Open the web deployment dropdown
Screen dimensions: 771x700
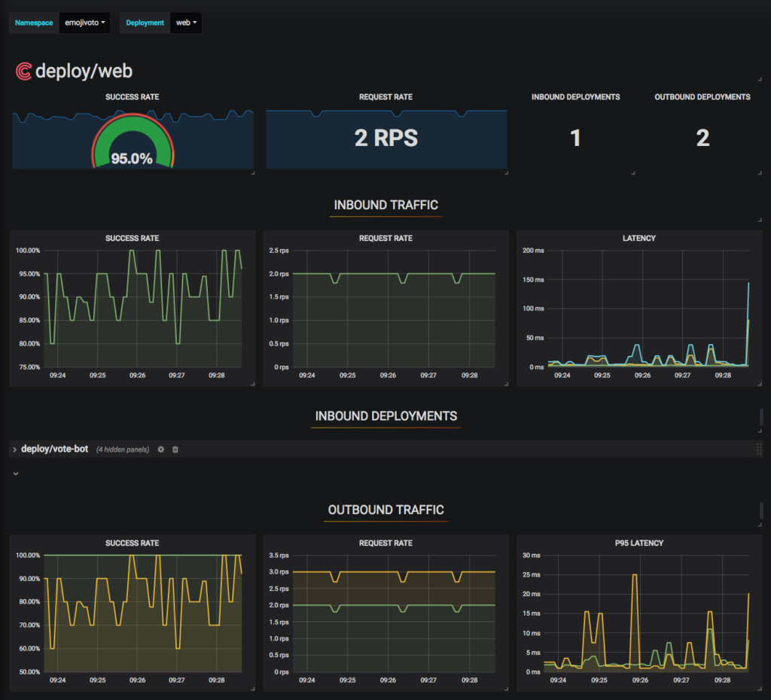[x=186, y=23]
